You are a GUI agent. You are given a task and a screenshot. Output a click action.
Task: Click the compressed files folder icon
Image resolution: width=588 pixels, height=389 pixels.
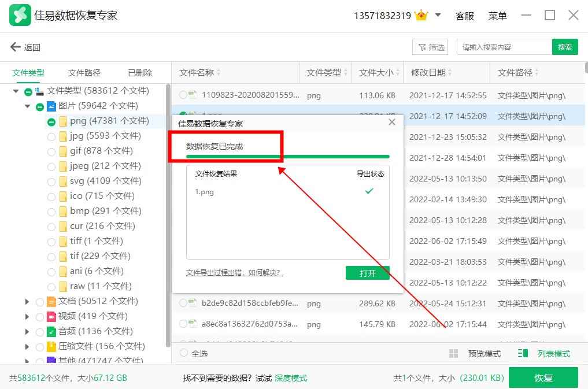pyautogui.click(x=51, y=346)
